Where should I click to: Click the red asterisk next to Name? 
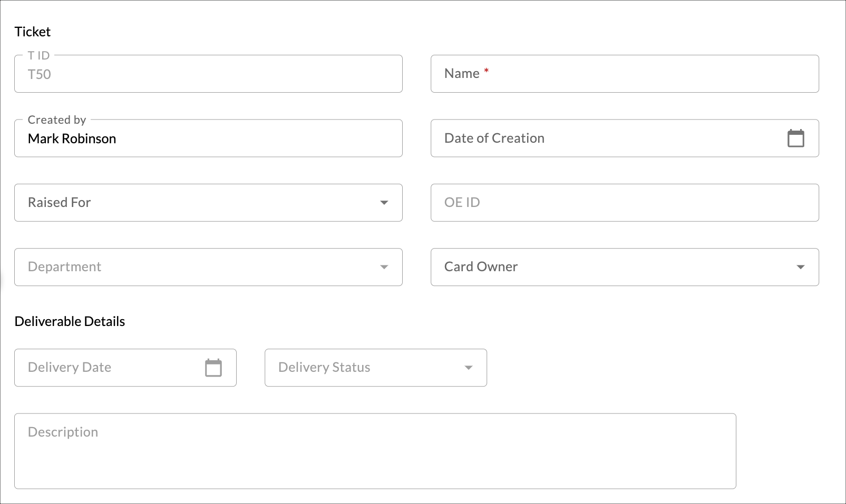coord(486,71)
